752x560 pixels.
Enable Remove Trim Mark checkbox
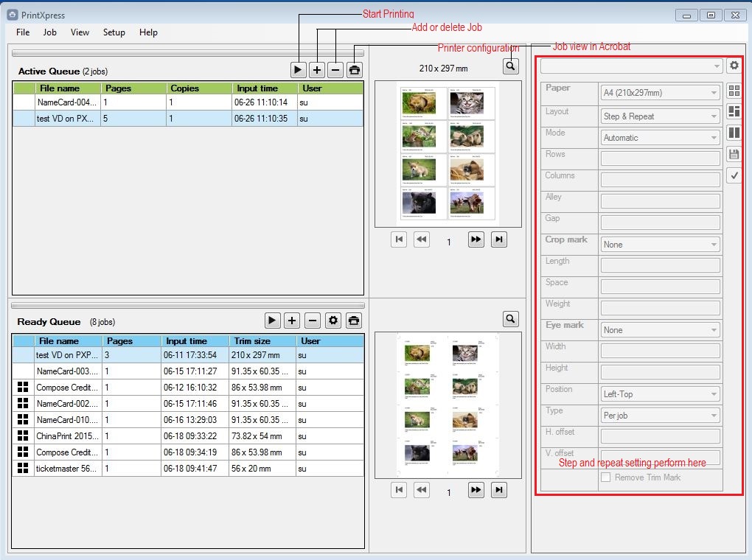(x=606, y=477)
